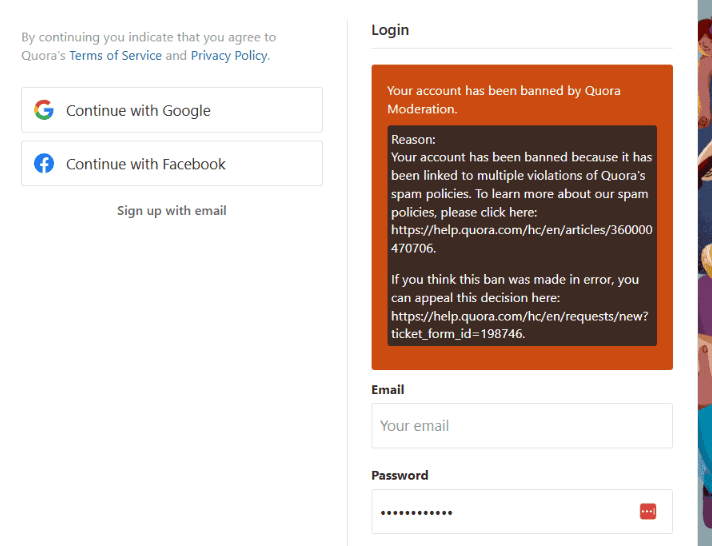Click the Reason text in ban notice
This screenshot has height=546, width=712.
tap(413, 139)
